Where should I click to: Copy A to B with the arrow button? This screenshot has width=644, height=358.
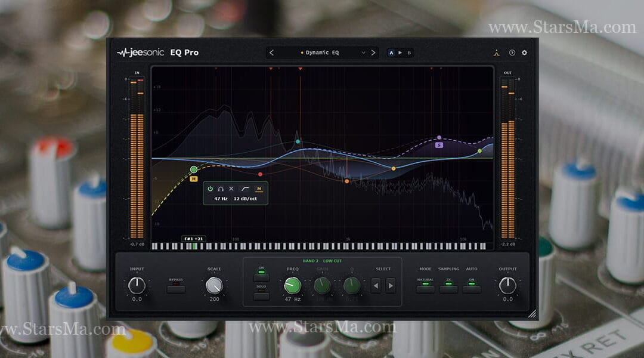tap(400, 53)
